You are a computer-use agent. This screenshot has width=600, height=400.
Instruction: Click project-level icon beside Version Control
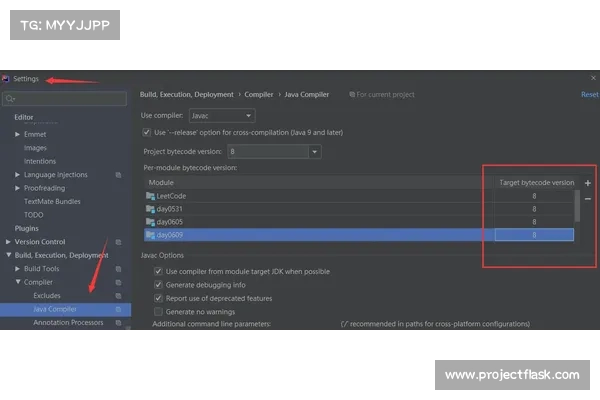pos(118,242)
